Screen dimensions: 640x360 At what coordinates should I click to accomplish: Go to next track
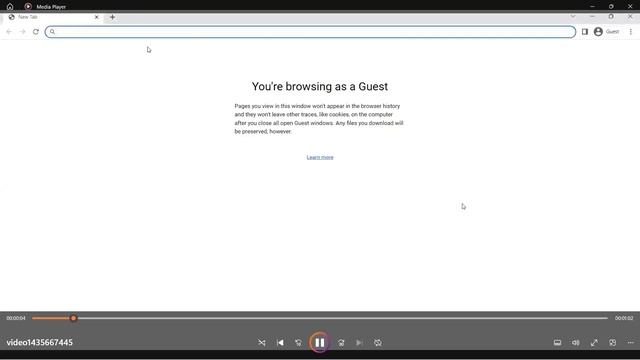[x=359, y=342]
